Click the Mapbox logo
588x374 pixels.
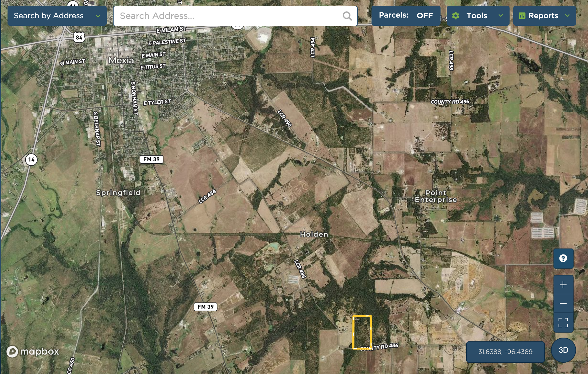[x=33, y=351]
